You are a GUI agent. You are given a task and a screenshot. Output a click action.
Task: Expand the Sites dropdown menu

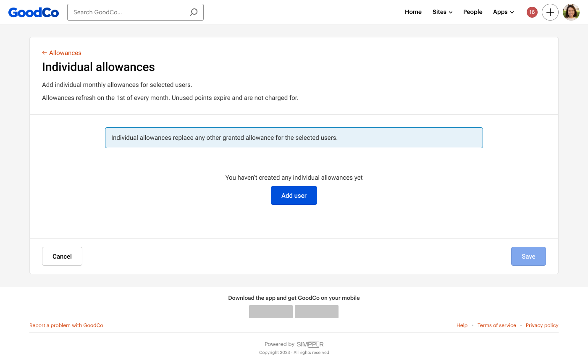(x=442, y=12)
